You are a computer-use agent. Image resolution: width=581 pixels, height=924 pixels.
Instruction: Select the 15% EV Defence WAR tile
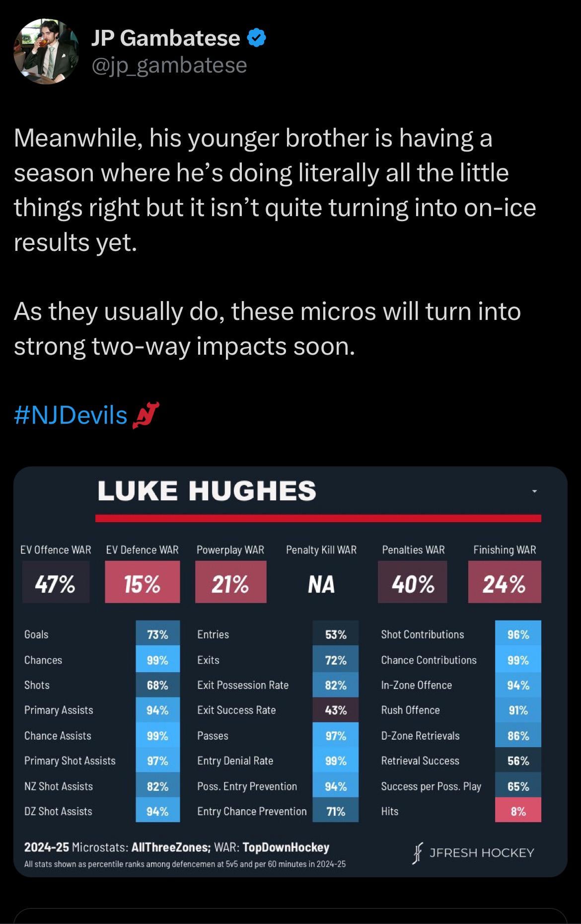[x=142, y=583]
